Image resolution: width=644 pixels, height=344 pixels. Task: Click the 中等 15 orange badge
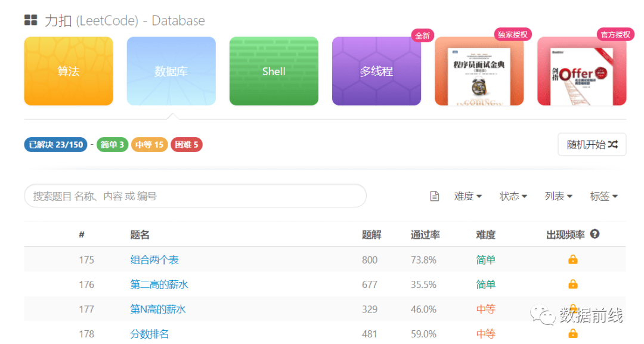tap(150, 144)
